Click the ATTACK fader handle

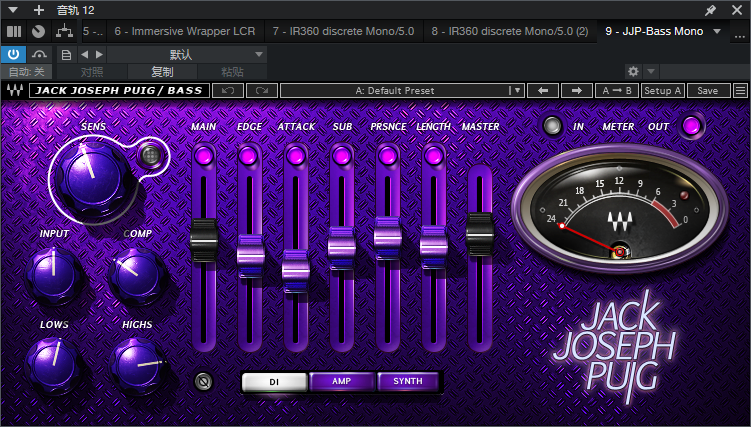pos(296,270)
